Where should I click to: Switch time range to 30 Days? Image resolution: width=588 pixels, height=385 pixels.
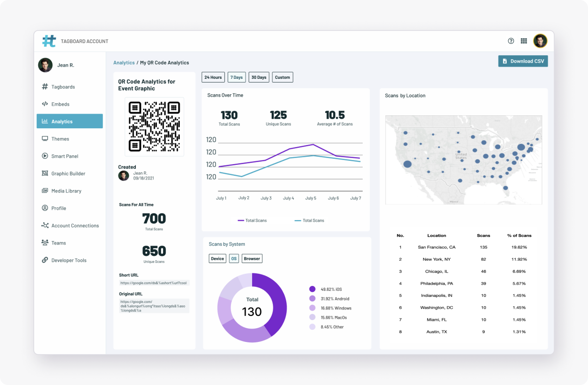click(x=259, y=77)
